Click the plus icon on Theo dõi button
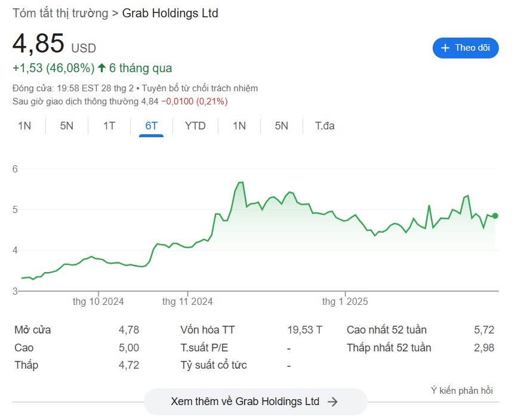 pos(445,48)
